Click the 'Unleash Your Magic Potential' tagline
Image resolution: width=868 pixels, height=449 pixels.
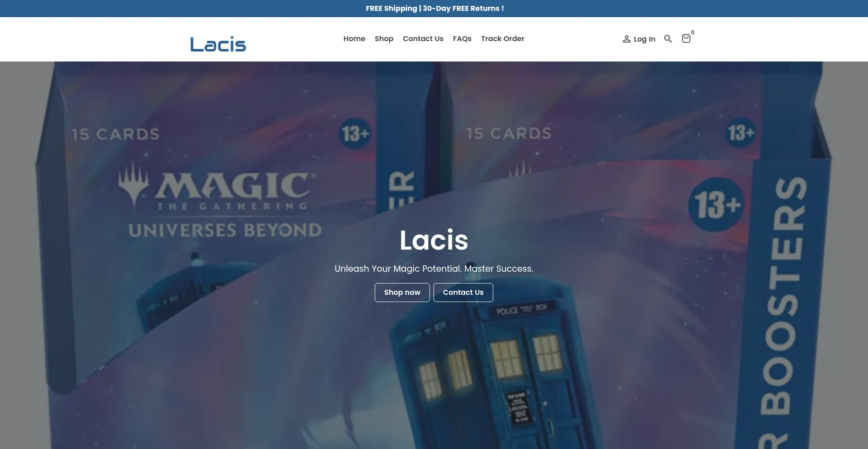(434, 269)
